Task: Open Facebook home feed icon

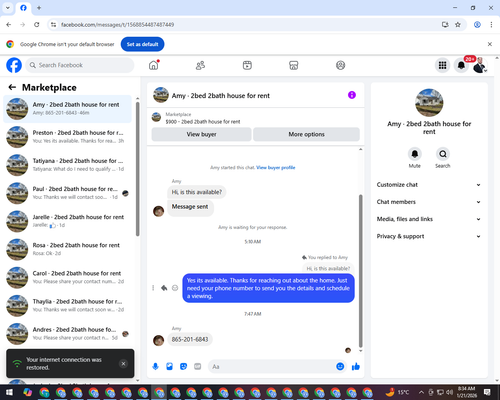Action: tap(153, 65)
